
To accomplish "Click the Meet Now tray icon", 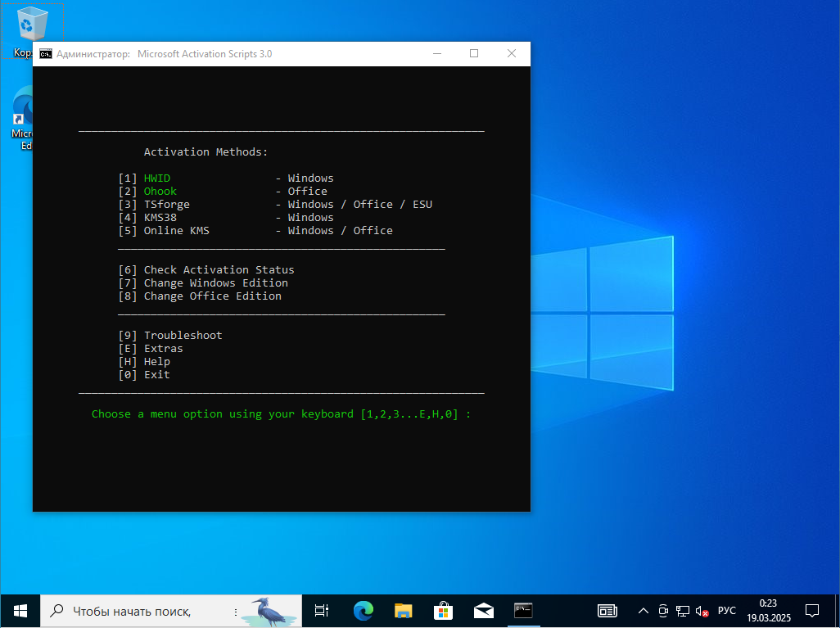I will click(663, 611).
